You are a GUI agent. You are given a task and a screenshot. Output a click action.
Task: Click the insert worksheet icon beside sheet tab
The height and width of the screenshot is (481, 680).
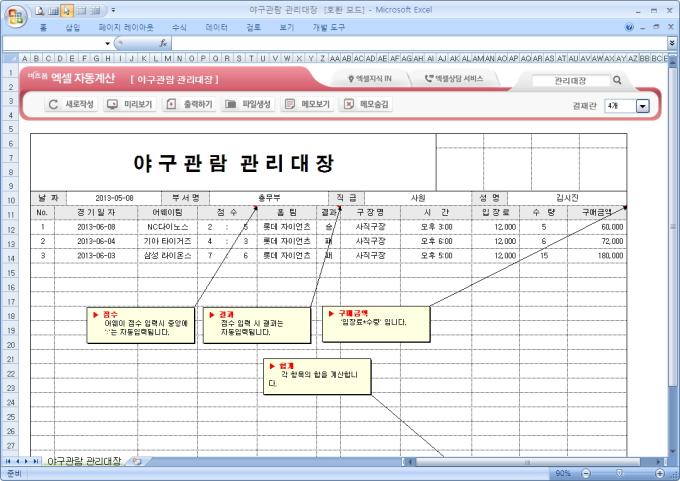(x=137, y=461)
